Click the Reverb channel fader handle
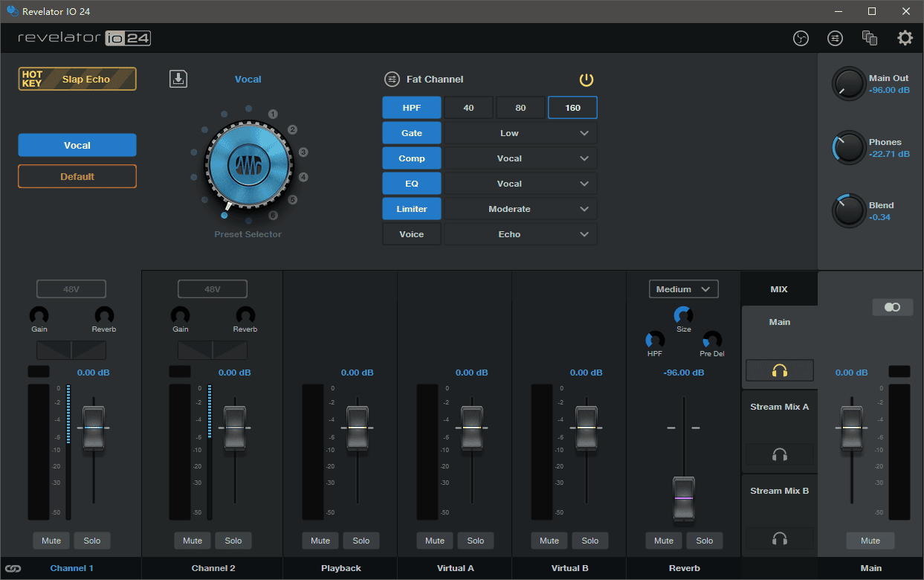This screenshot has height=580, width=924. click(x=684, y=498)
